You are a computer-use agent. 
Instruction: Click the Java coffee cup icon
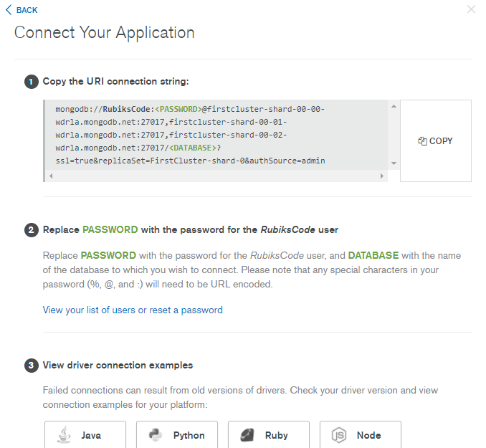(x=64, y=434)
